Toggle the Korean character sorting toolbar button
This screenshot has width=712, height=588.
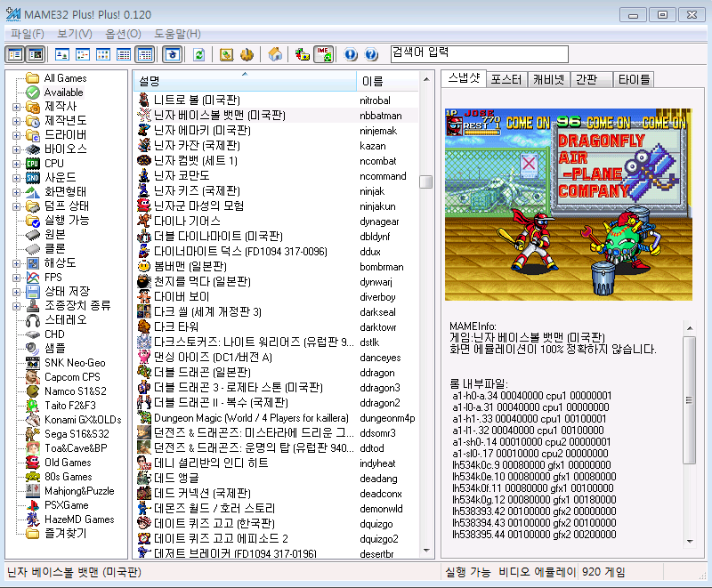tap(173, 55)
